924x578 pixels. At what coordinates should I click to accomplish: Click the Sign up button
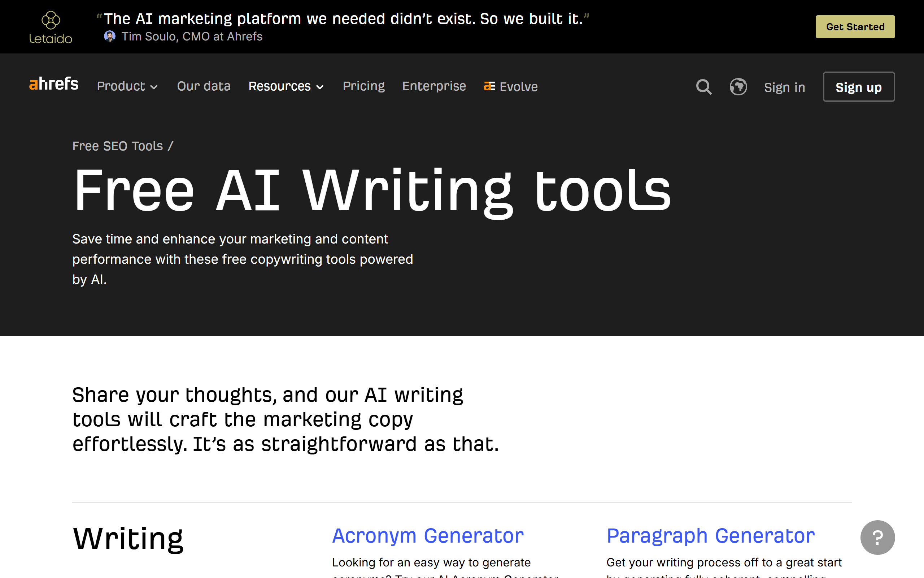[858, 87]
